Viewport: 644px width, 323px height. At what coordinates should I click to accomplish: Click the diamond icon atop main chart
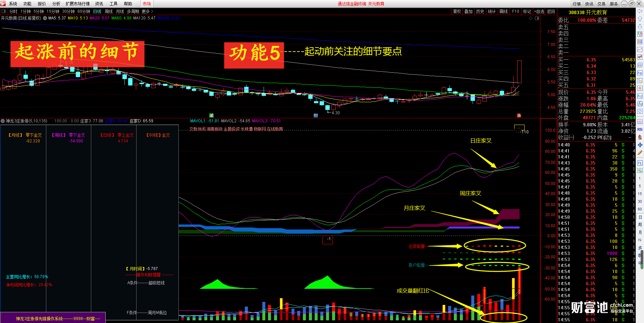coord(531,18)
